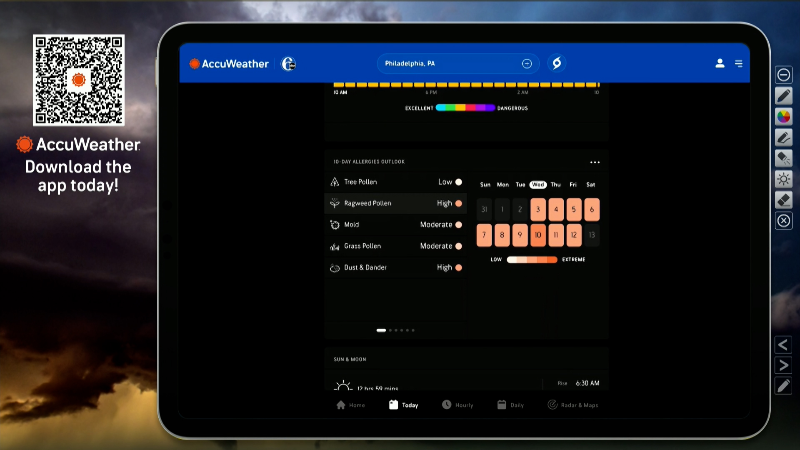Select calendar day 3

[x=538, y=210]
